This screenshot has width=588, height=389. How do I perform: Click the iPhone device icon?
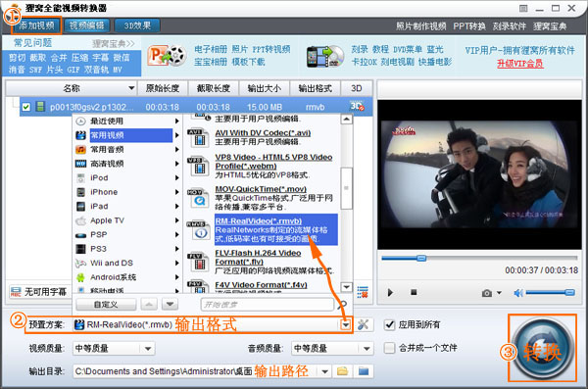click(80, 192)
